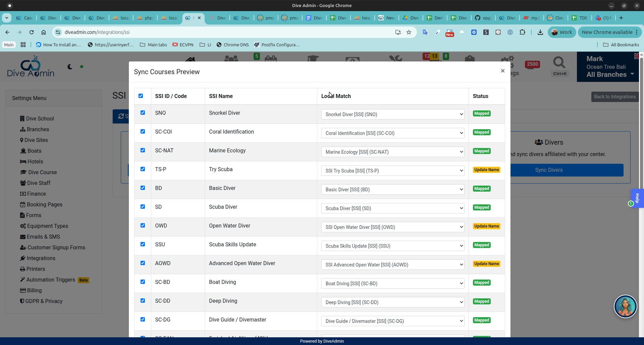Open Branches settings menu item
This screenshot has height=345, width=644.
(35, 129)
